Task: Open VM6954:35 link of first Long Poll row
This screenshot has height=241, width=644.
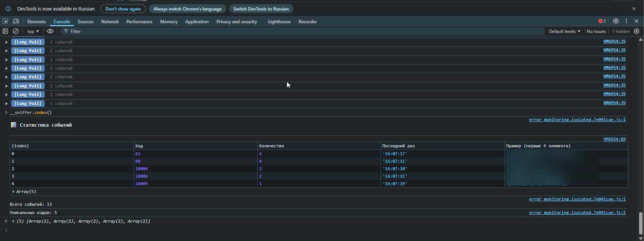Action: click(x=614, y=41)
